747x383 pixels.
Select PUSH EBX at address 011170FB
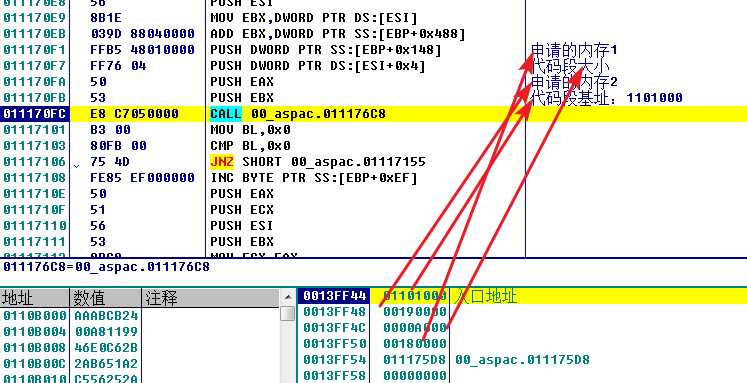tap(242, 98)
